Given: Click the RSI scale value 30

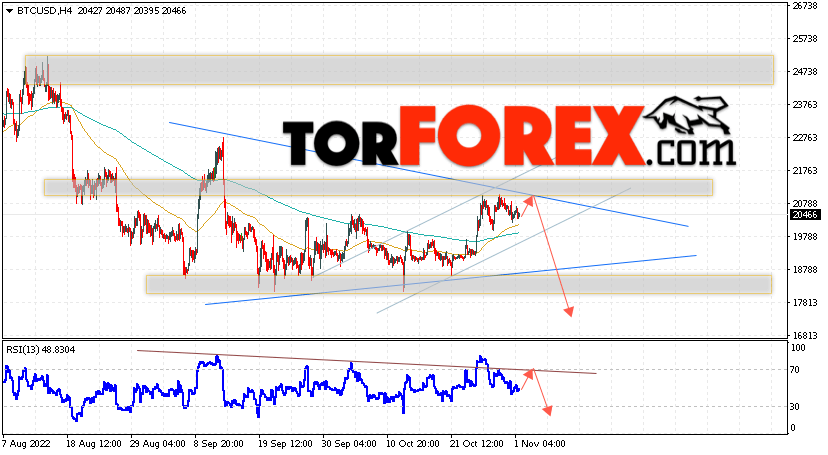Looking at the screenshot, I should tap(795, 406).
